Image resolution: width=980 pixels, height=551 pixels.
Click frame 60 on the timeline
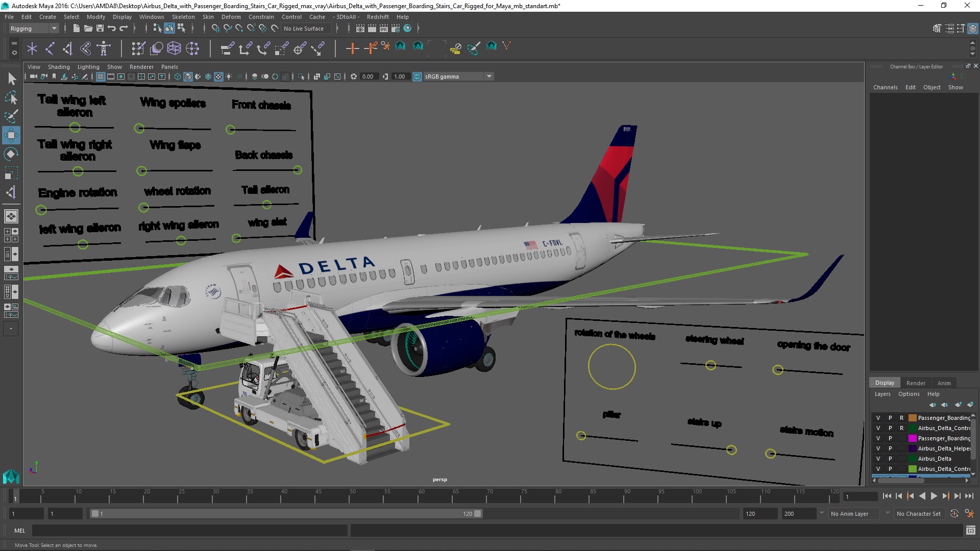pyautogui.click(x=421, y=496)
